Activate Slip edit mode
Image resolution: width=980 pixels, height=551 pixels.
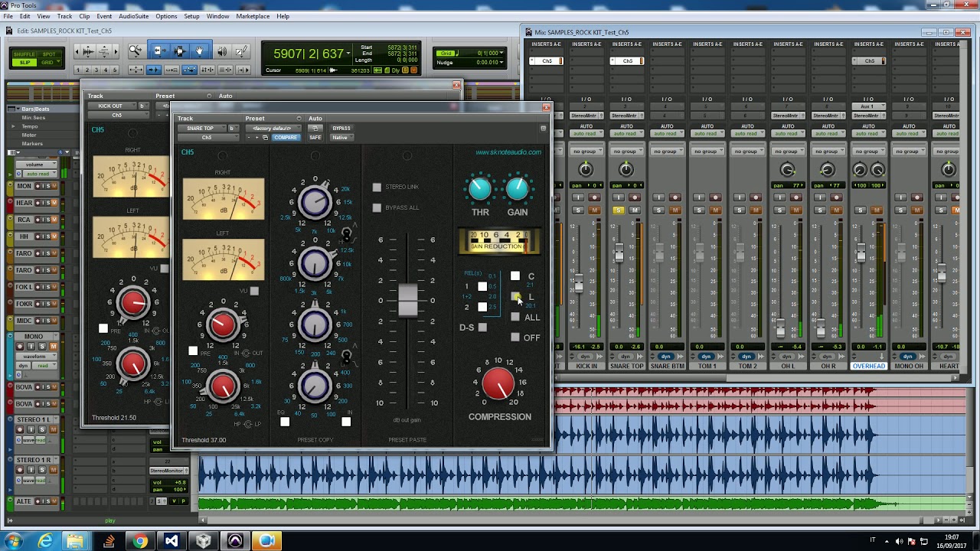pyautogui.click(x=24, y=62)
